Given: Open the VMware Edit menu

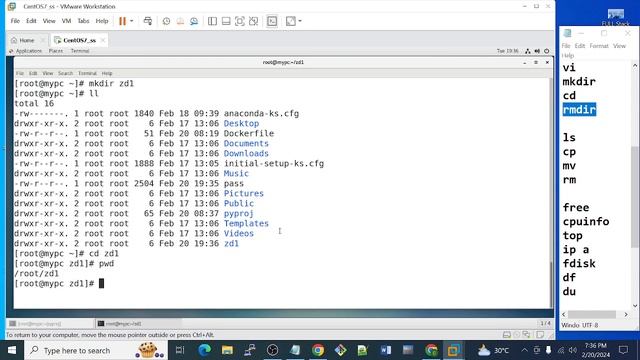Looking at the screenshot, I should pos(31,21).
